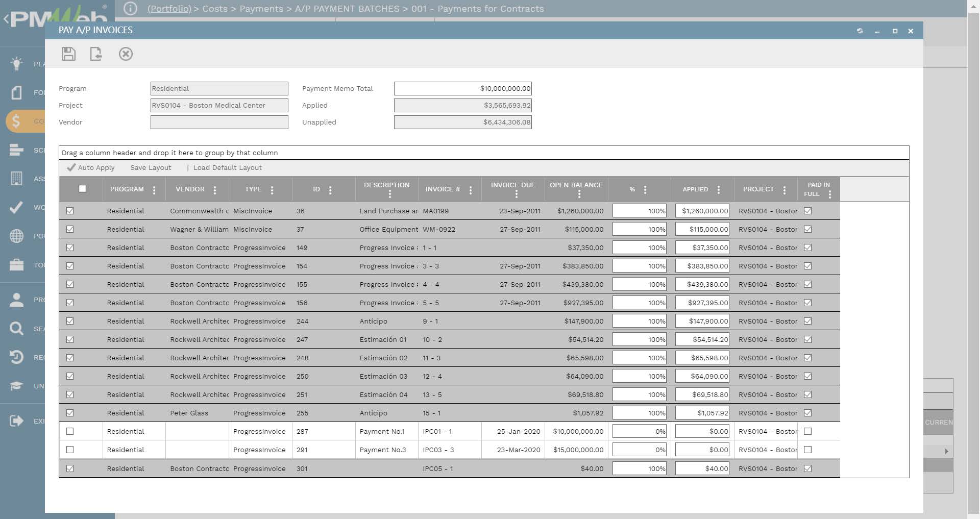Viewport: 980px width, 519px height.
Task: Edit percent field for invoice ID 287
Action: point(640,431)
